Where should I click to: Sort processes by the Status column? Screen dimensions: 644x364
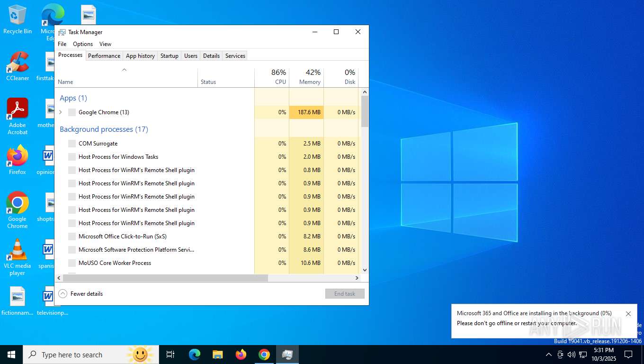tap(226, 78)
